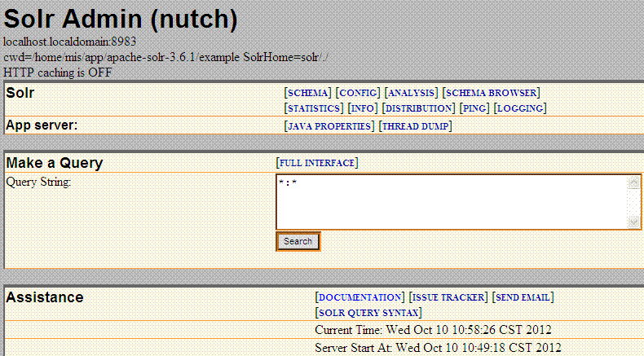Click the Assistance heading
This screenshot has width=644, height=356.
click(45, 297)
